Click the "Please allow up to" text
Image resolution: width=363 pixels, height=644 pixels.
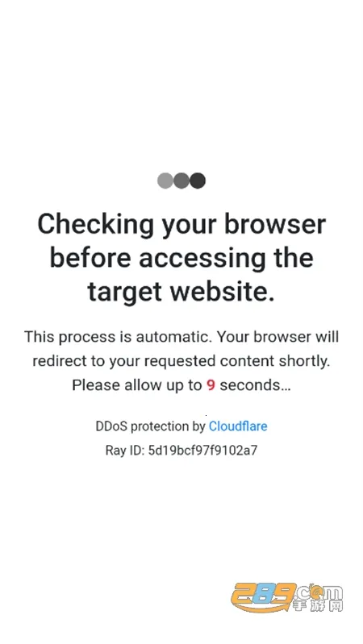point(137,385)
